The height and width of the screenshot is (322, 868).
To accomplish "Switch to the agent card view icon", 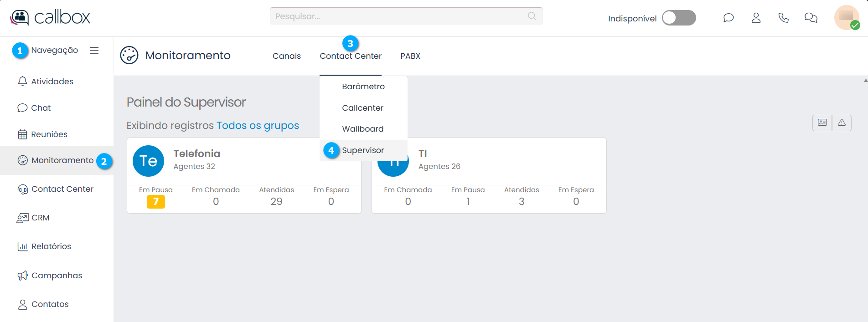I will click(x=822, y=123).
